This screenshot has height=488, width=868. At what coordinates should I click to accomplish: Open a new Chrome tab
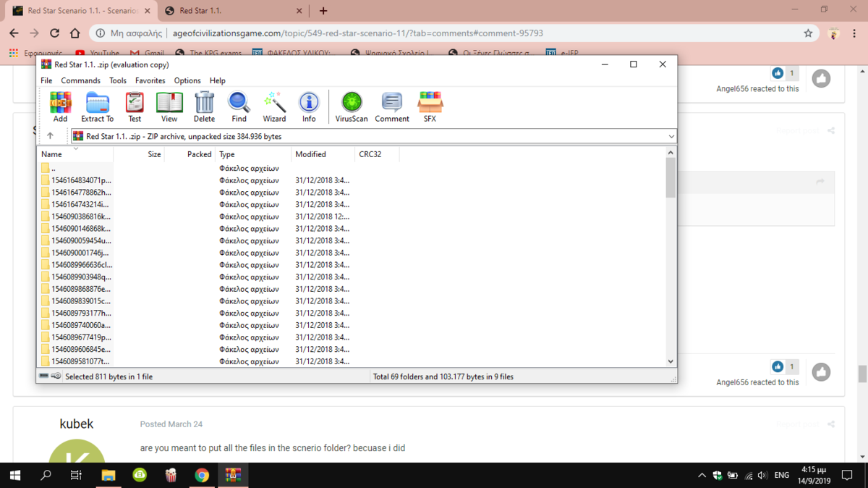point(323,11)
